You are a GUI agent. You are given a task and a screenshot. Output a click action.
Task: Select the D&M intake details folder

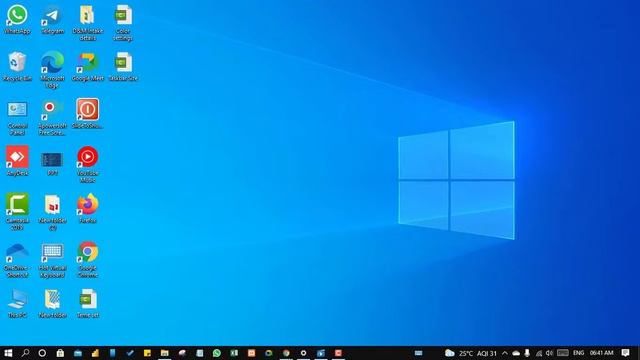coord(87,22)
